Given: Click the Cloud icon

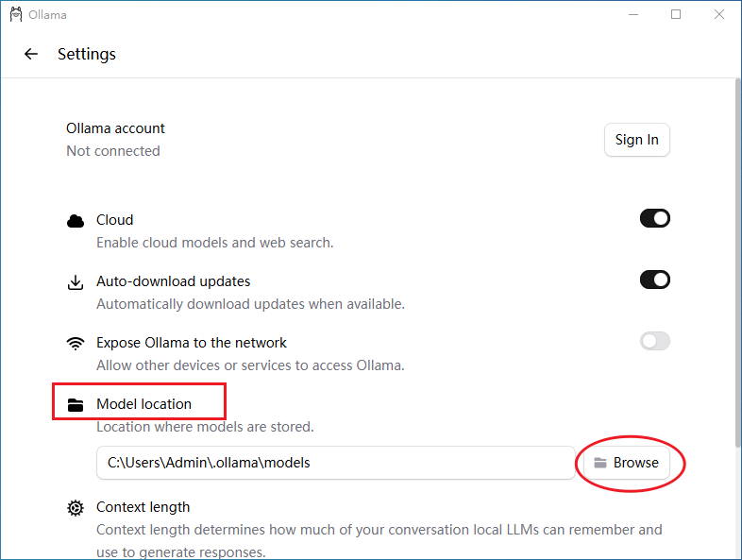Looking at the screenshot, I should point(76,221).
